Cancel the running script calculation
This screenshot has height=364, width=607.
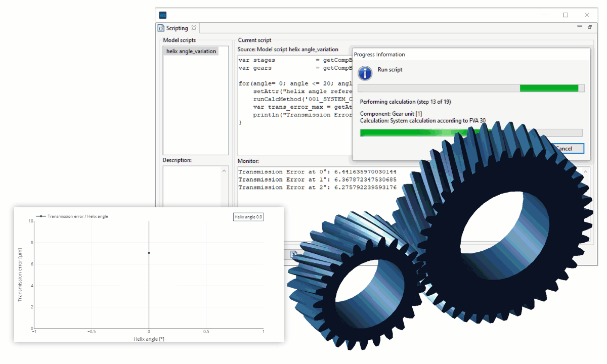click(569, 148)
